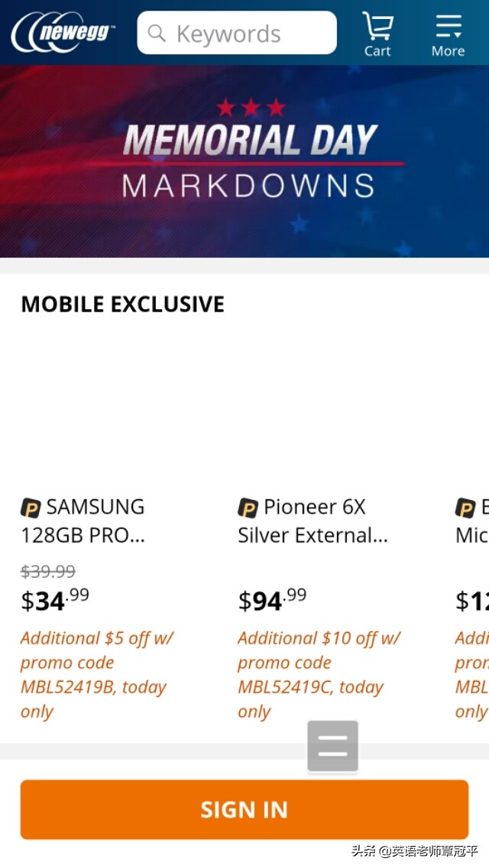Type in the Keywords search field
Screen dimensions: 489x868
coord(244,34)
